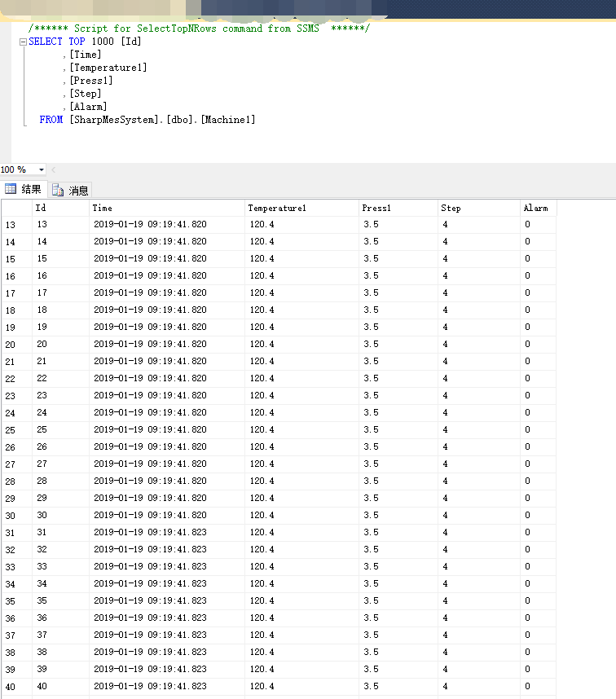
Task: Click Temperature1 cell of row 18
Action: 301,310
